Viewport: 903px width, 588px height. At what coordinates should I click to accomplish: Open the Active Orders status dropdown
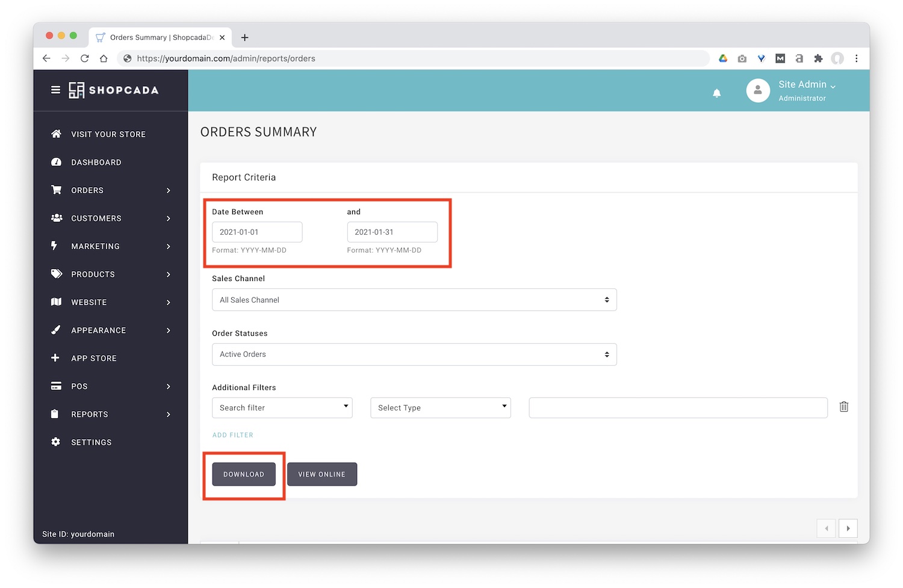414,354
